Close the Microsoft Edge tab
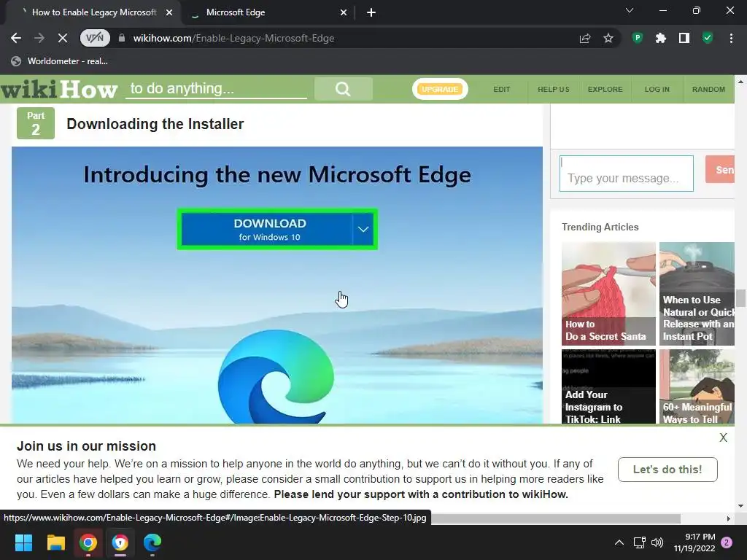The height and width of the screenshot is (560, 747). 344,12
